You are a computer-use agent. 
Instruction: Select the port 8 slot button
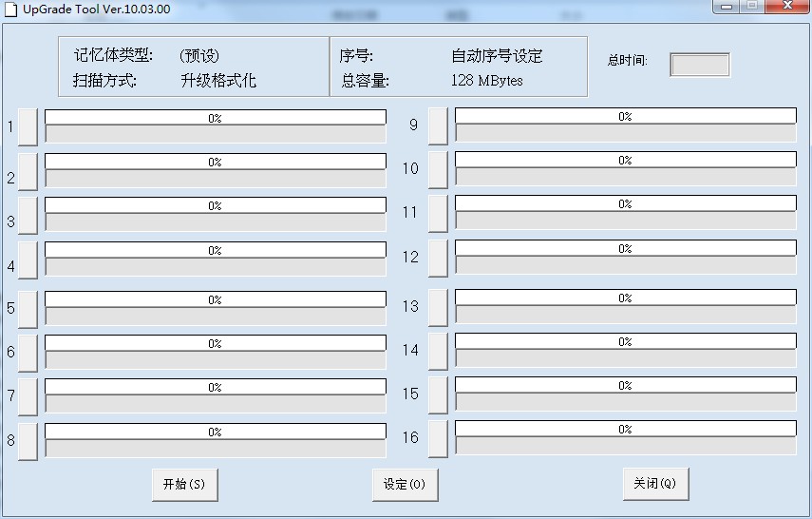pos(28,441)
